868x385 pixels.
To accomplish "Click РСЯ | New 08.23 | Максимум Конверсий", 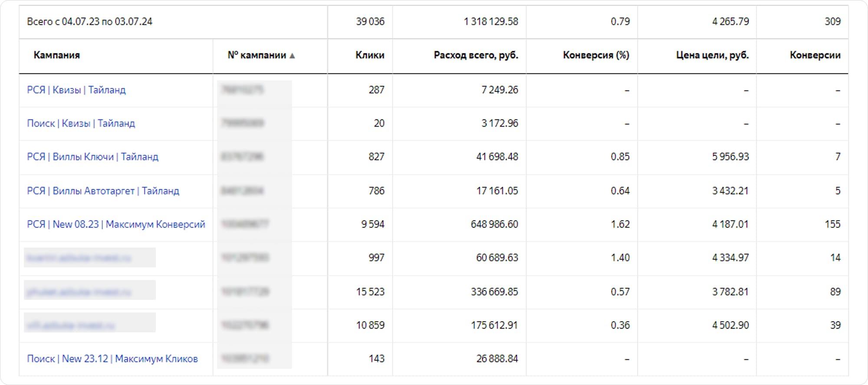I will tap(116, 224).
